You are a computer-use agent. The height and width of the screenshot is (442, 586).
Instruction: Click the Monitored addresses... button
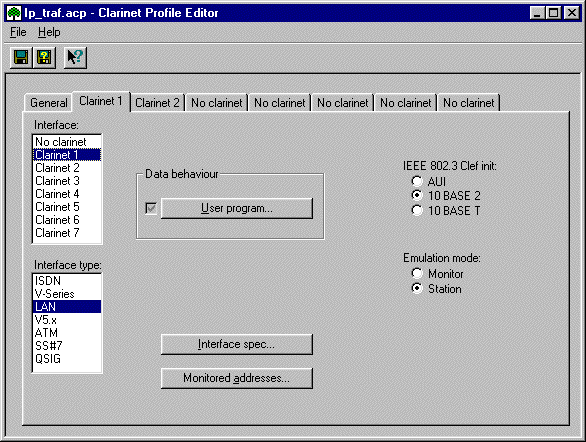(237, 378)
